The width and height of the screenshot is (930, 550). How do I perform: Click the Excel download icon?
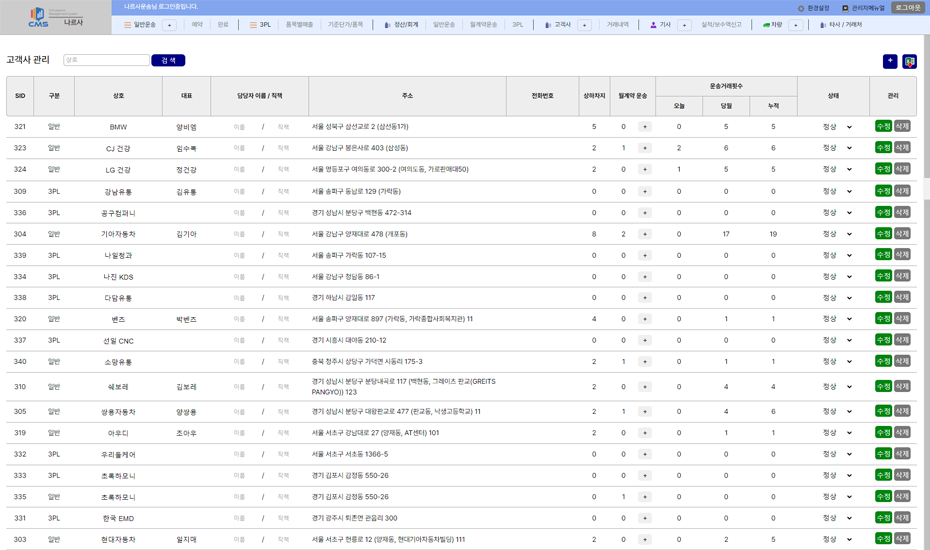(x=909, y=61)
